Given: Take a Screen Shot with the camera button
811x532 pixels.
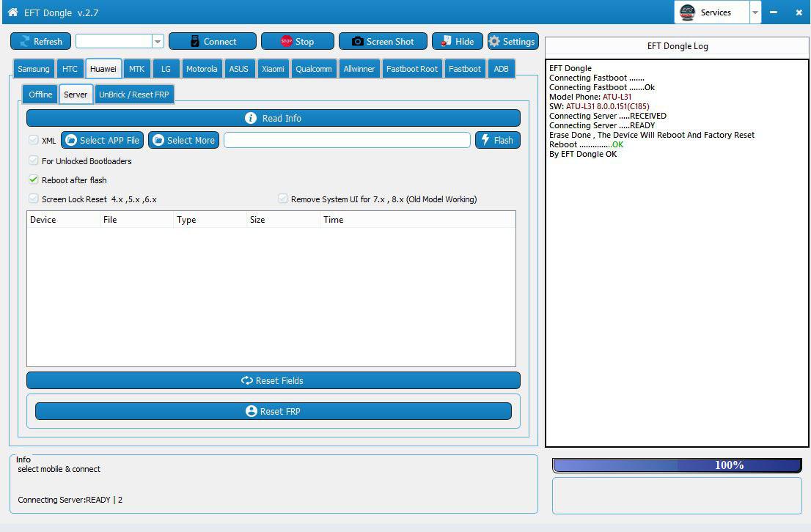Looking at the screenshot, I should pos(383,41).
